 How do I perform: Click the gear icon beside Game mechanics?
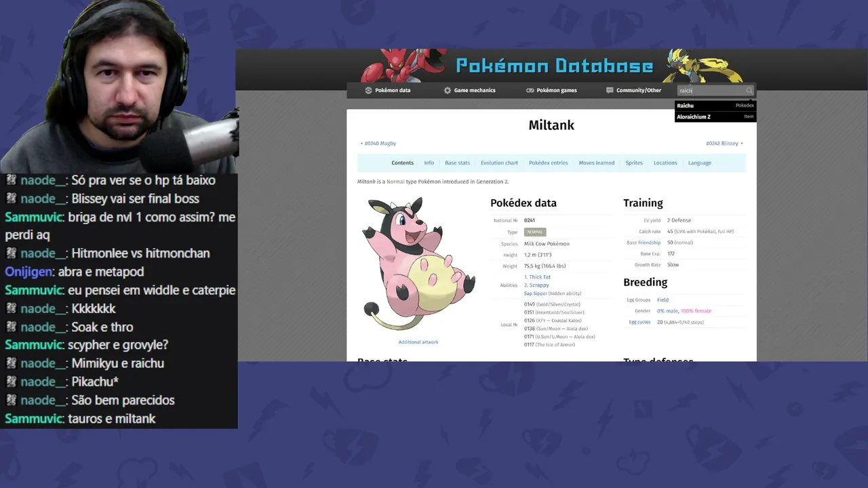point(448,90)
